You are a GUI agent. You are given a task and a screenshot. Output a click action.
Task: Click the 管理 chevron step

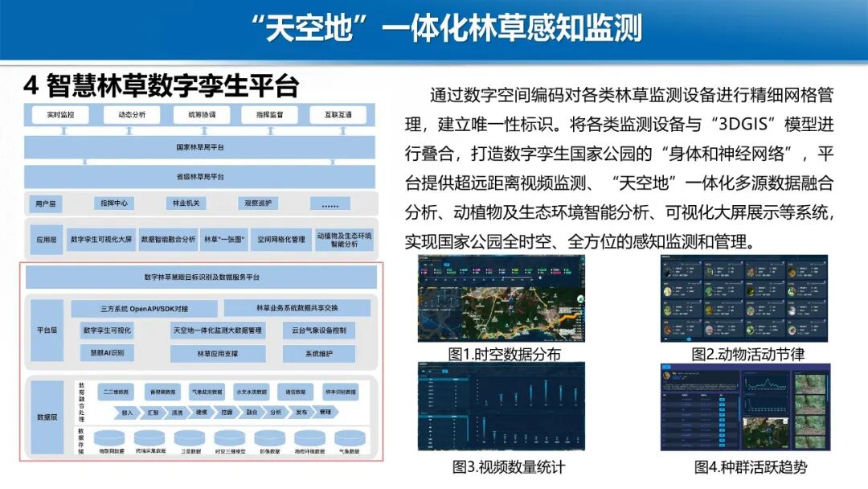[326, 413]
